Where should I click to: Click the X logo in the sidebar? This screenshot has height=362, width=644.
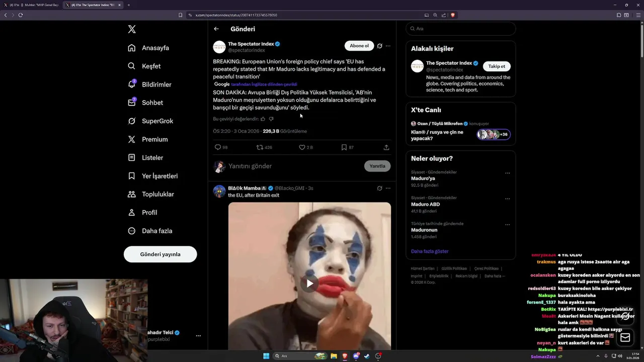pos(132,29)
